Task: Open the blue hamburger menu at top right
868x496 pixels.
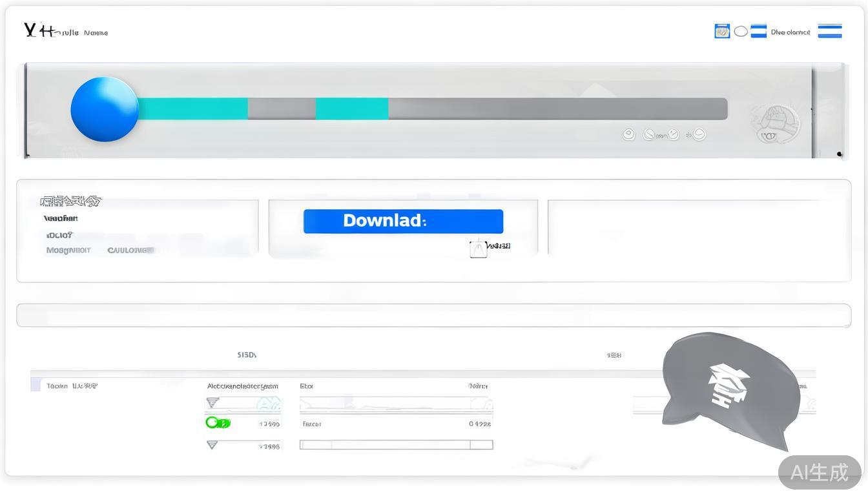Action: pos(829,31)
